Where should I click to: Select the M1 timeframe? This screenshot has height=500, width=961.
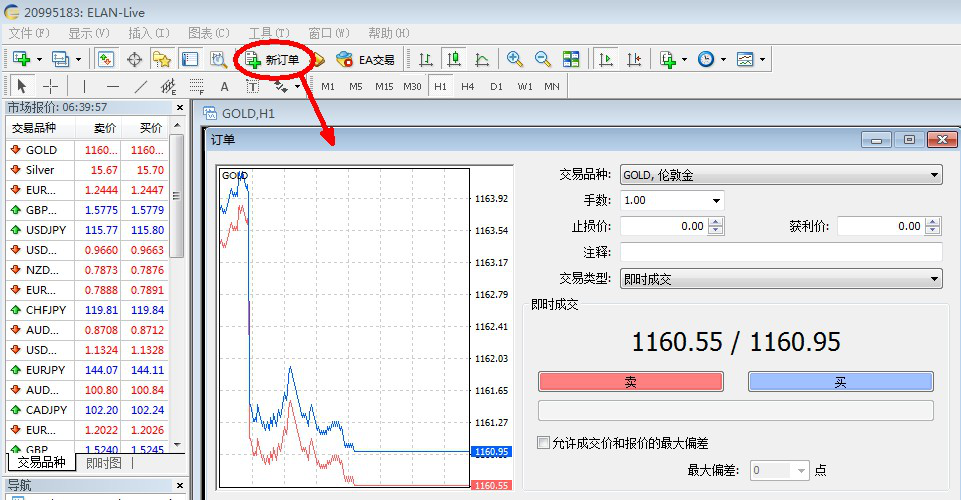tap(328, 86)
